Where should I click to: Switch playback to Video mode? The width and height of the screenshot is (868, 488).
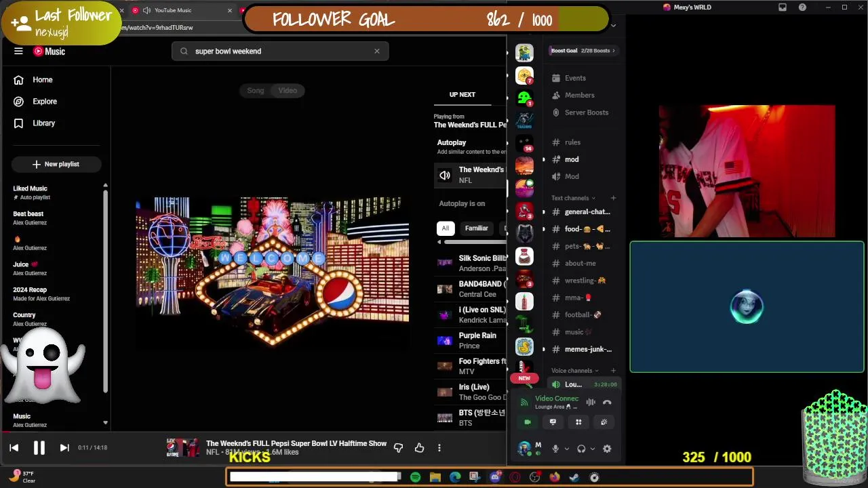pyautogui.click(x=288, y=90)
